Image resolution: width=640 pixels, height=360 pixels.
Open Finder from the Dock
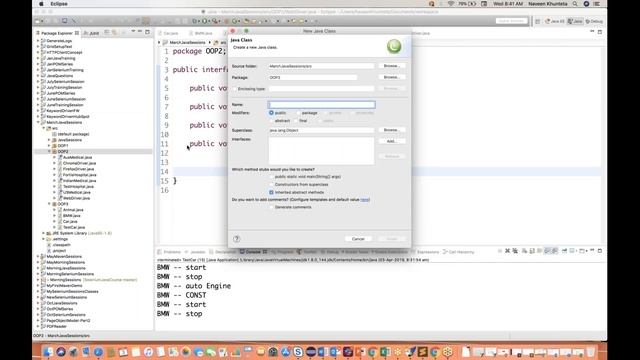[x=48, y=351]
